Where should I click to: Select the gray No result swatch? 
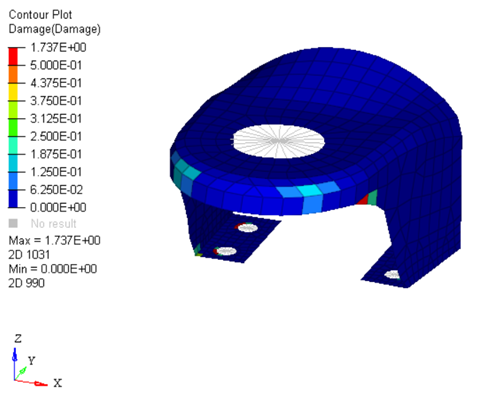click(13, 223)
